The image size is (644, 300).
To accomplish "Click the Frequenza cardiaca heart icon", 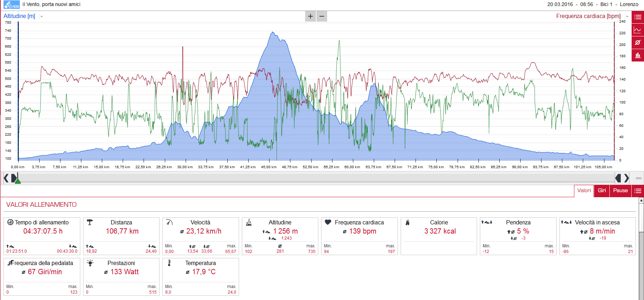I will 328,222.
